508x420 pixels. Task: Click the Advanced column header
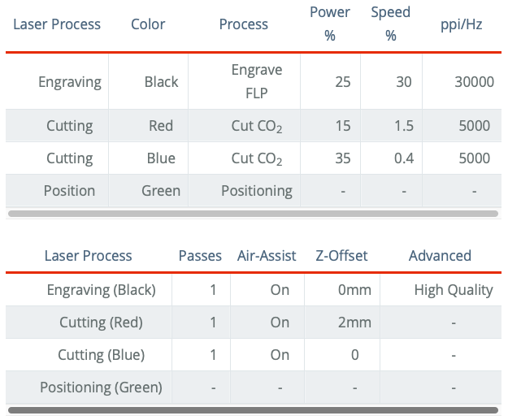[440, 256]
